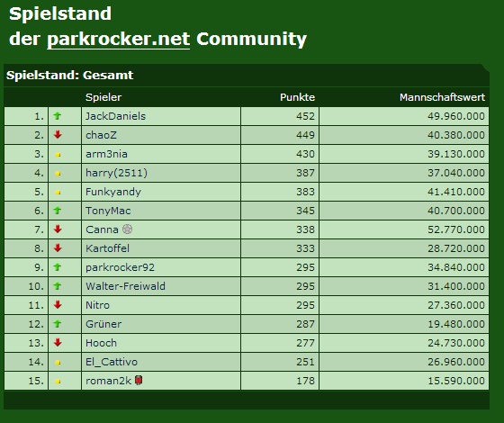504x423 pixels.
Task: Click the badge icon next to Canna
Action: click(x=127, y=229)
